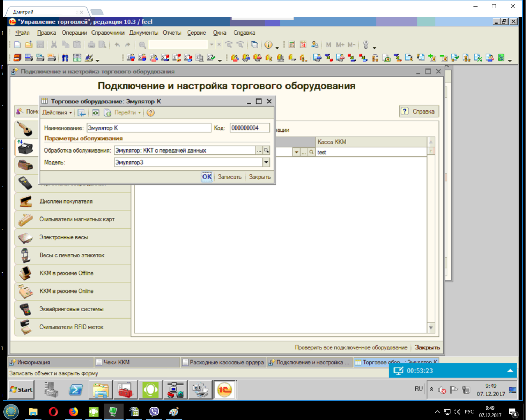Click the search text field in main toolbar

coord(178,45)
